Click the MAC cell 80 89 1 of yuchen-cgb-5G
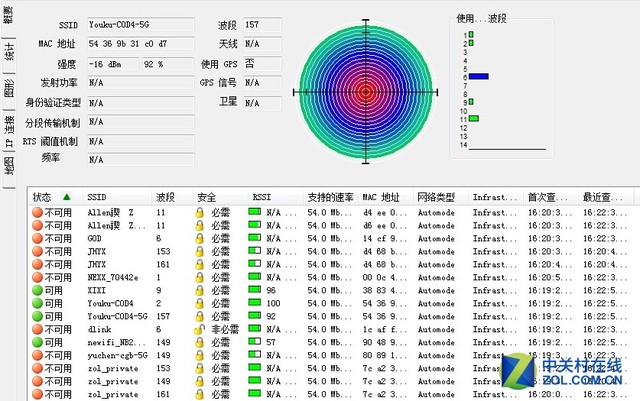Image resolution: width=640 pixels, height=401 pixels. point(384,356)
